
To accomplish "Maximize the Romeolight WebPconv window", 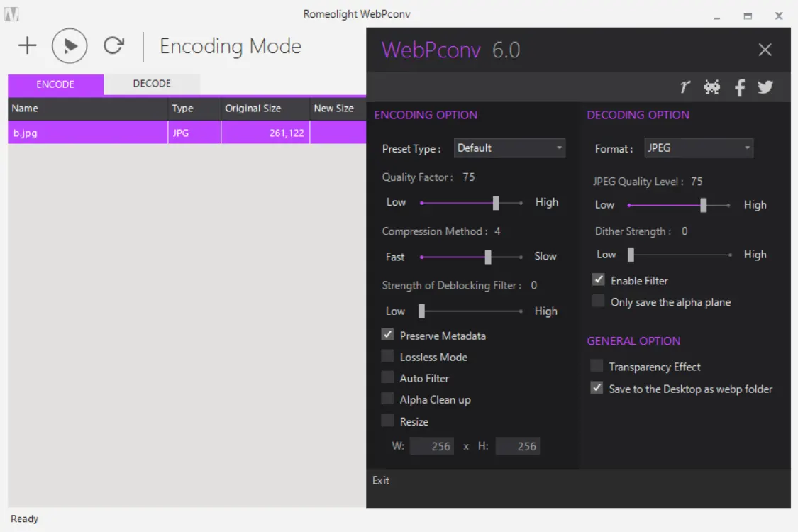I will coord(748,16).
